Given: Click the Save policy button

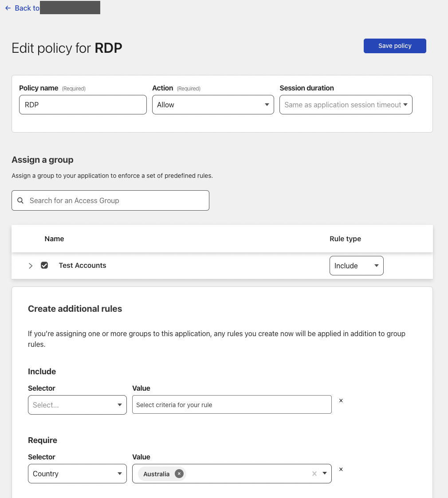Looking at the screenshot, I should point(395,46).
